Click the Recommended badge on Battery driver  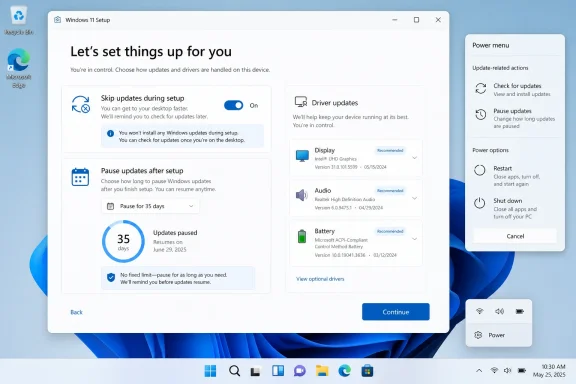tap(390, 232)
